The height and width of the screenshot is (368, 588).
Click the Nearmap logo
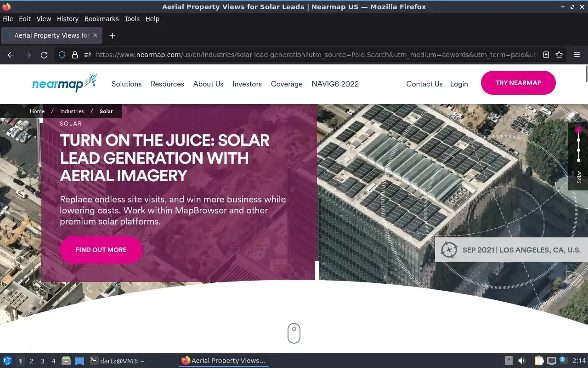point(64,83)
